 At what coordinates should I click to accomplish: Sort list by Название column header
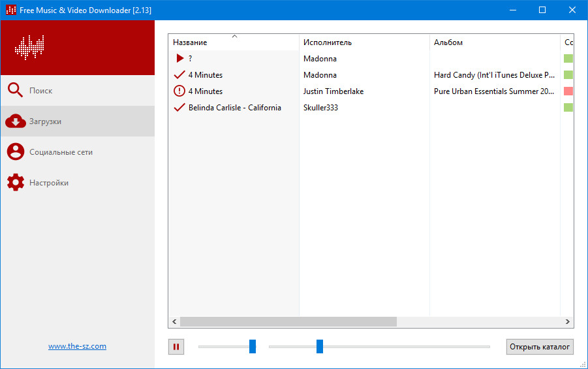(190, 42)
